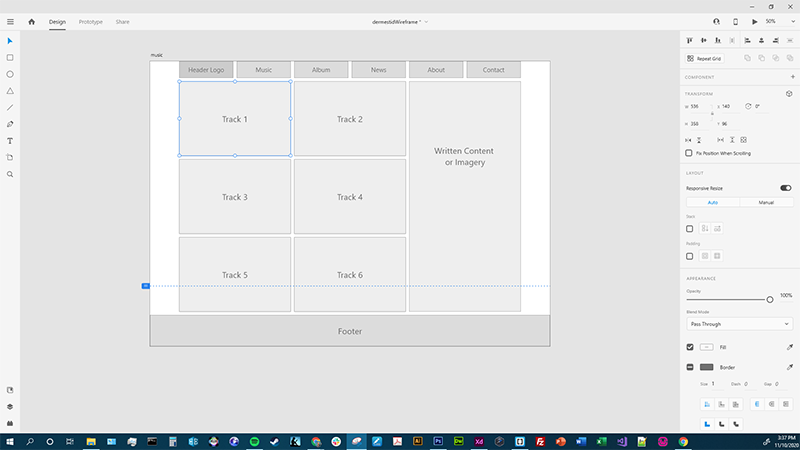Open the Fill color swatch
The image size is (800, 450).
click(x=707, y=347)
